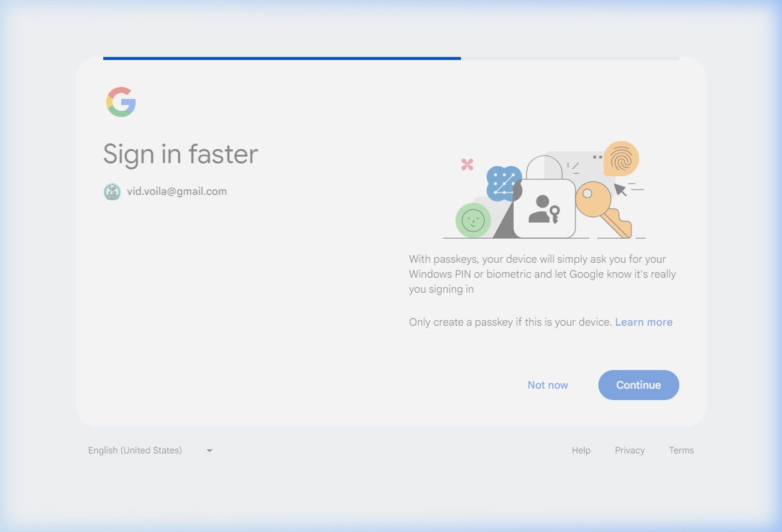
Task: Click the padlock with person-key symbol
Action: [544, 208]
